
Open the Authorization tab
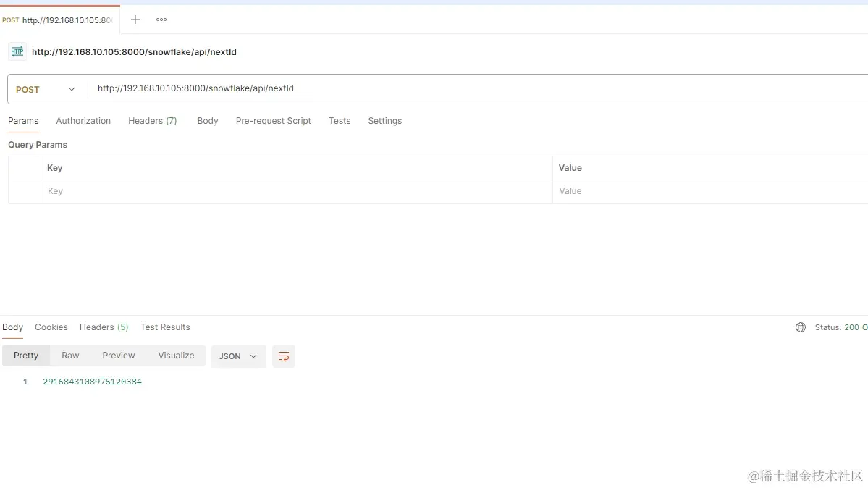pos(83,121)
